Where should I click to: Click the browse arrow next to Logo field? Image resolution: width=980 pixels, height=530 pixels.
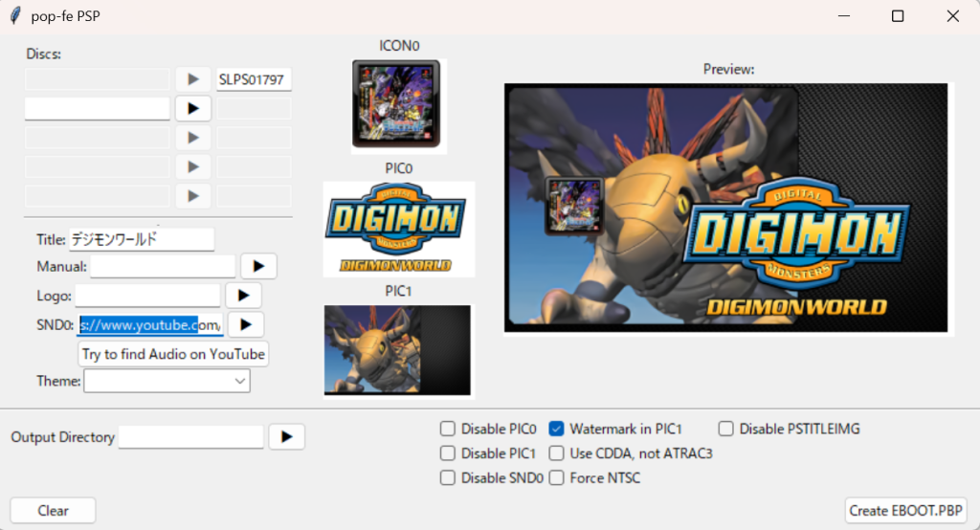(243, 296)
